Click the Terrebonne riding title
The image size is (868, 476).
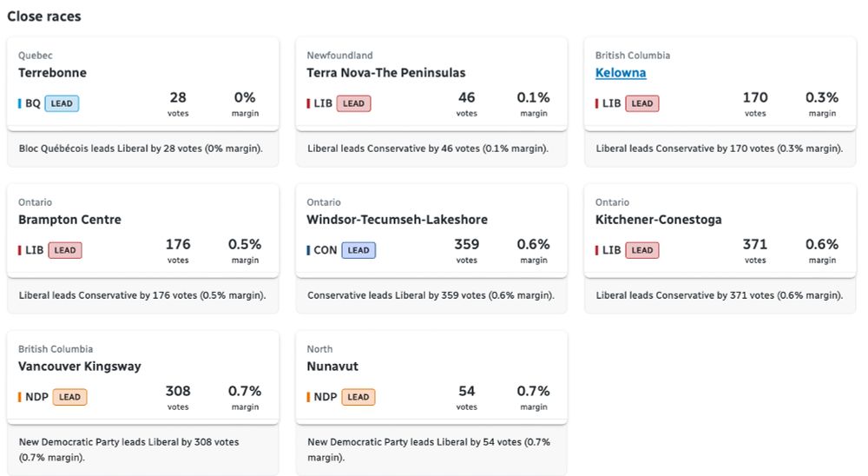click(x=52, y=73)
